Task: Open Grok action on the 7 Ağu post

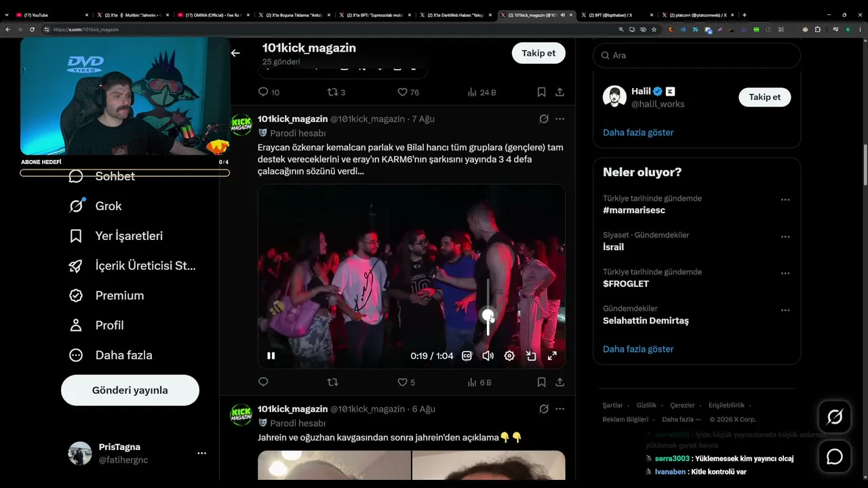Action: tap(544, 119)
